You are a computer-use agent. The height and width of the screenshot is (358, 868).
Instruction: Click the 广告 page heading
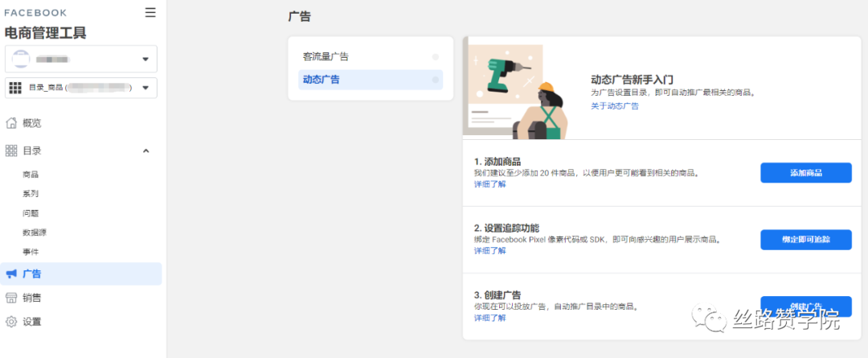tap(300, 17)
